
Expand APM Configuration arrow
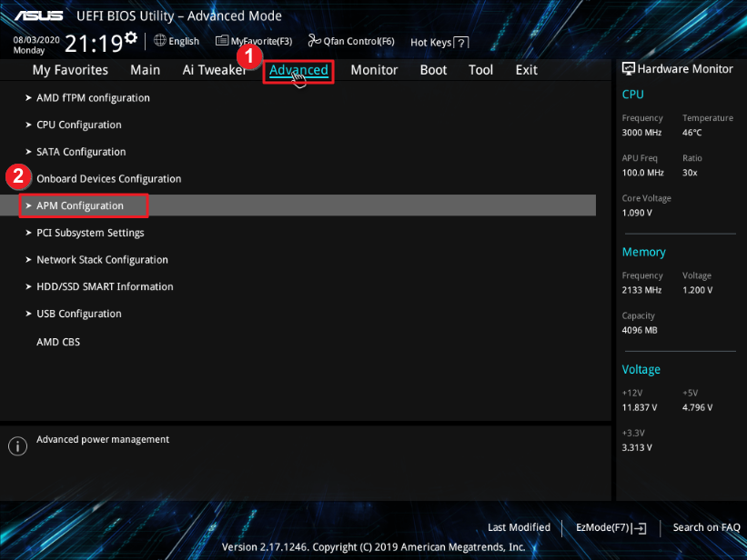[28, 205]
